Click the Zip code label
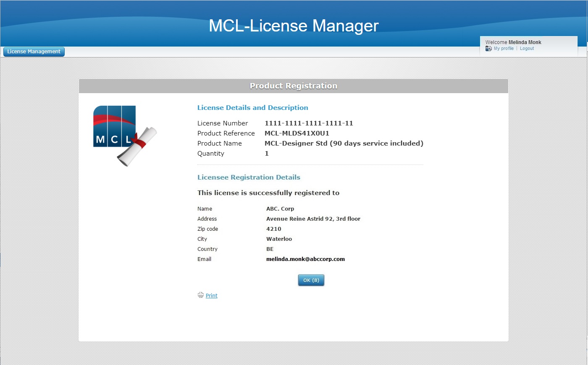 [x=207, y=229]
